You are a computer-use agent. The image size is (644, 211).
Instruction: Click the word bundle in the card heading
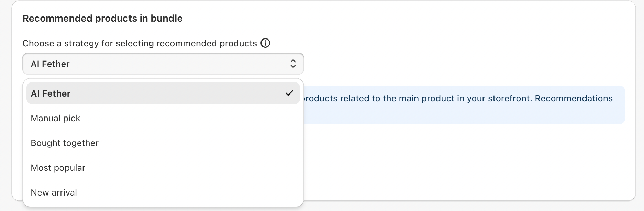pos(166,18)
